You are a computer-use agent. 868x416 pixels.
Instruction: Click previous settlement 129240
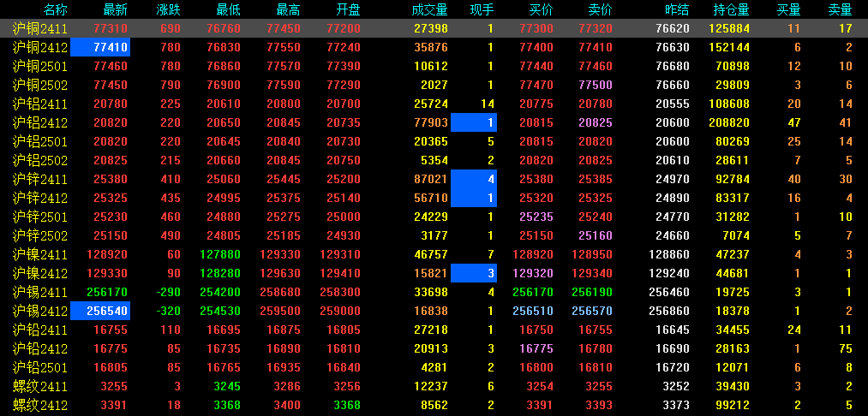click(x=669, y=274)
